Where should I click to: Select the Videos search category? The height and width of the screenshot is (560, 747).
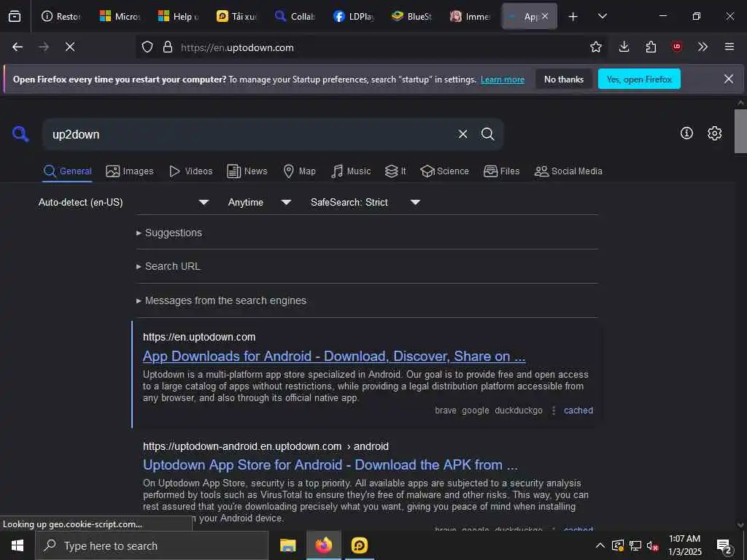(x=190, y=171)
